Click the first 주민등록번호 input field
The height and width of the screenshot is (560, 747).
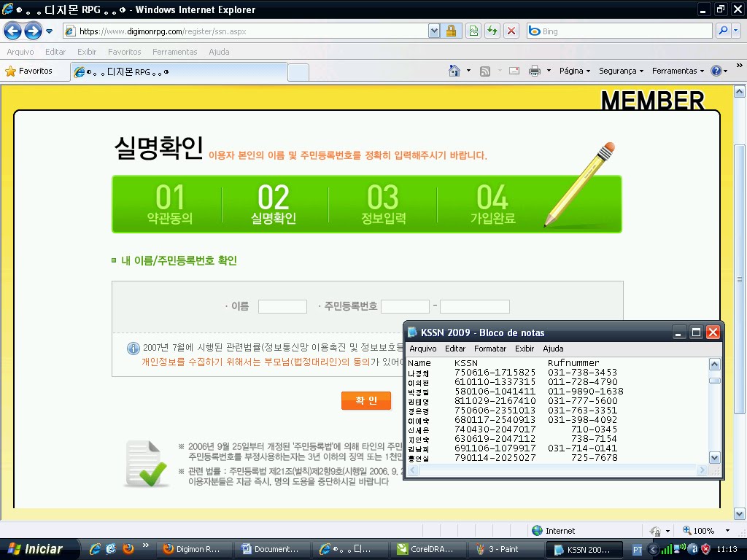tap(406, 306)
